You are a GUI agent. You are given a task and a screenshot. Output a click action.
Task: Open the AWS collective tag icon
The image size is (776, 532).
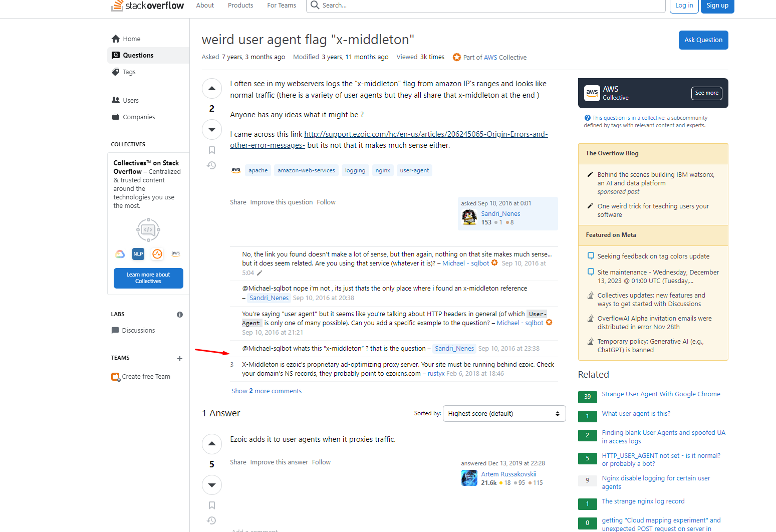236,170
